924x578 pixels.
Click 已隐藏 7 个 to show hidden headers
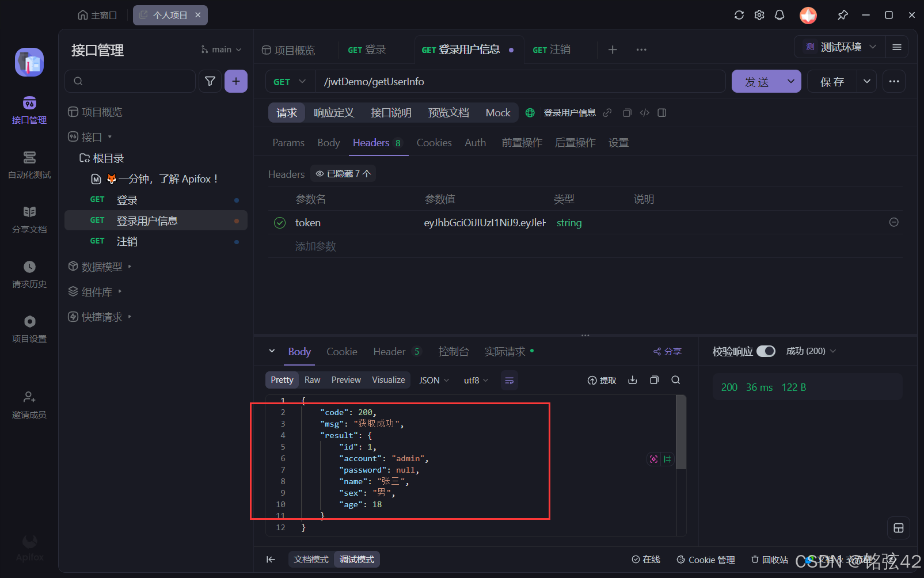point(343,173)
